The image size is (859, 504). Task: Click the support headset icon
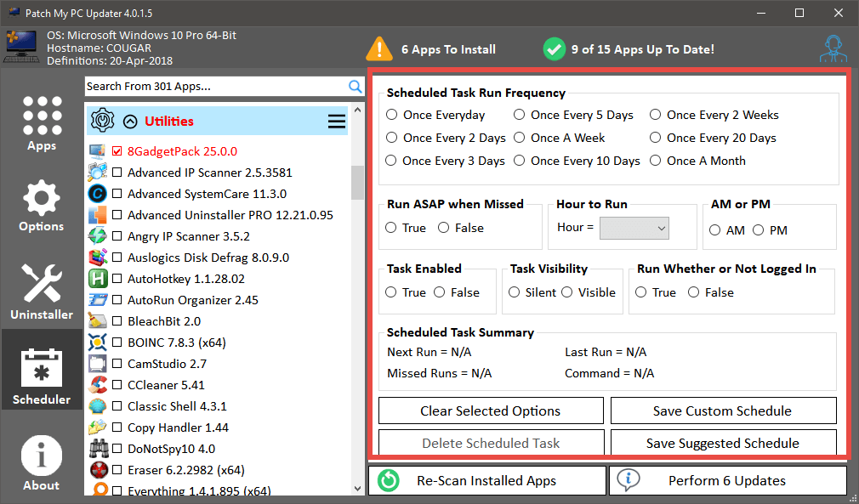[832, 49]
